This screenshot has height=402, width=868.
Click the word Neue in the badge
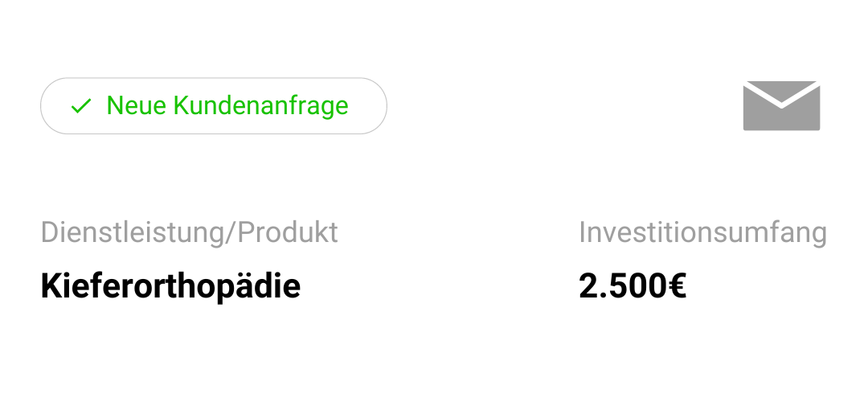point(136,105)
